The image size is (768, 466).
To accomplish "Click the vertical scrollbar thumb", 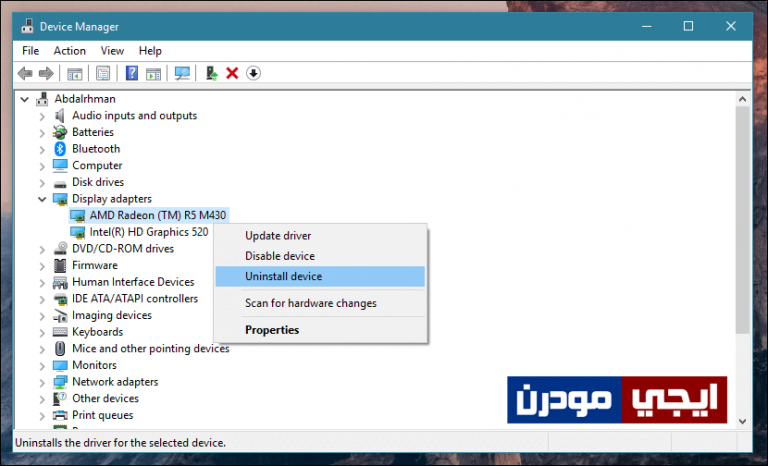I will (x=743, y=221).
